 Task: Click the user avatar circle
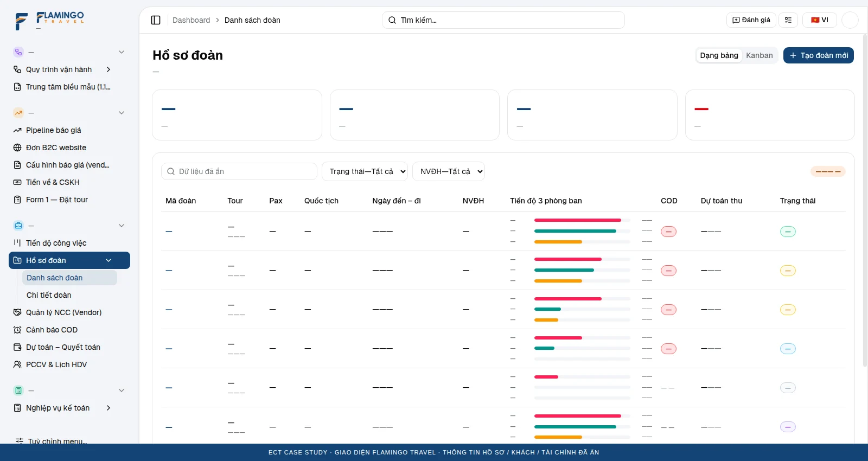850,20
